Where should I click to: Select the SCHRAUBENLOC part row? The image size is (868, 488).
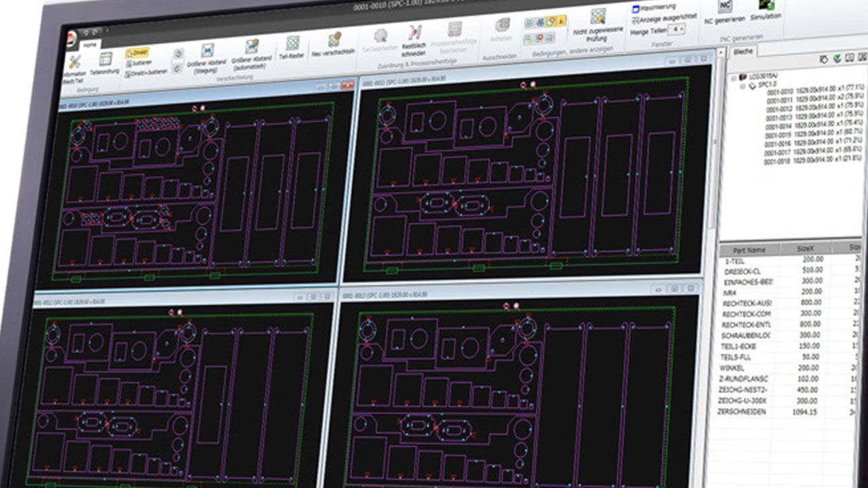coord(787,335)
